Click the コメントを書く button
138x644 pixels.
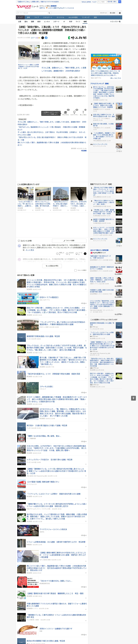(69, 241)
